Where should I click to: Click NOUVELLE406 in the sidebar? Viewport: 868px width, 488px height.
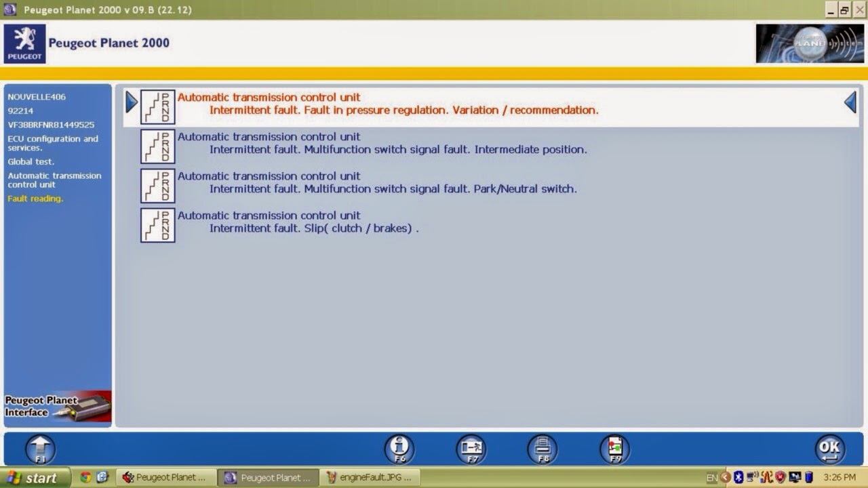[37, 97]
